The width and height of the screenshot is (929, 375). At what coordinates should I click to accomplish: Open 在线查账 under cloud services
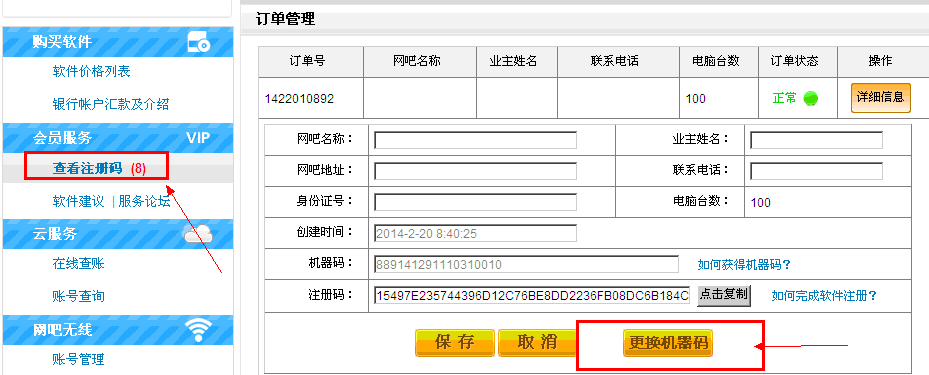pyautogui.click(x=78, y=263)
